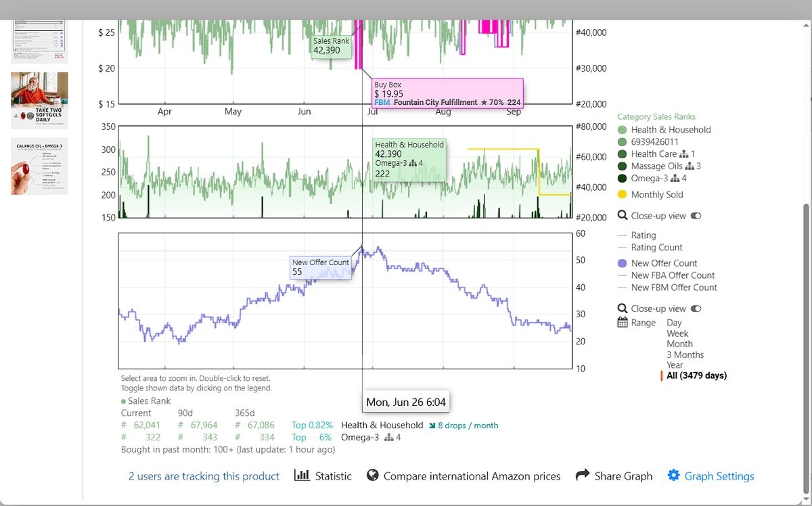Open the Statistic bar chart icon

click(302, 476)
